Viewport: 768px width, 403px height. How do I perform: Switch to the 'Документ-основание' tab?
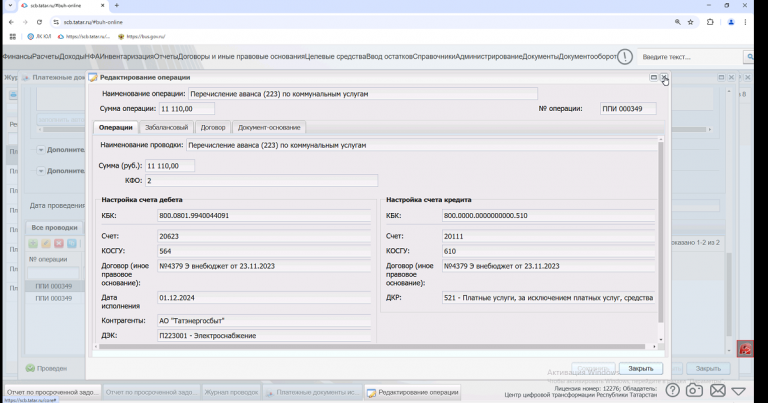(x=269, y=127)
